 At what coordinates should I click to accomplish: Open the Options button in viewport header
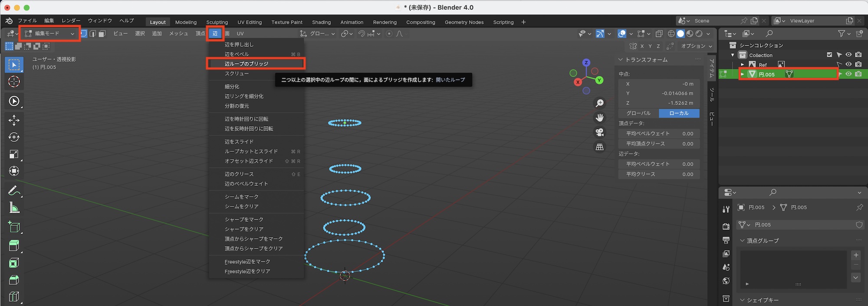[696, 46]
